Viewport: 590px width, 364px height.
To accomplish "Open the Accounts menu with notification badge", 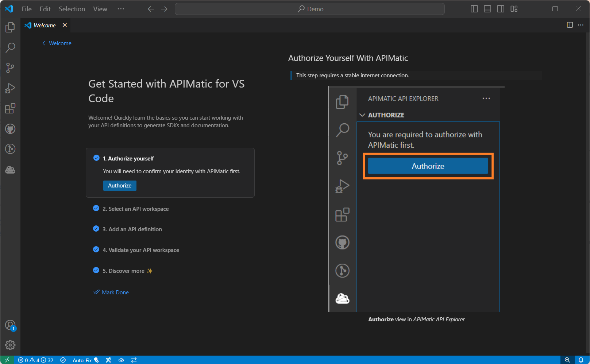I will click(x=10, y=325).
